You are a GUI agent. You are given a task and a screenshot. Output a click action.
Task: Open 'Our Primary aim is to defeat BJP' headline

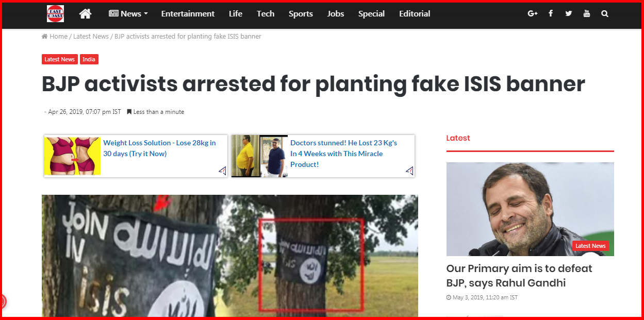coord(519,276)
